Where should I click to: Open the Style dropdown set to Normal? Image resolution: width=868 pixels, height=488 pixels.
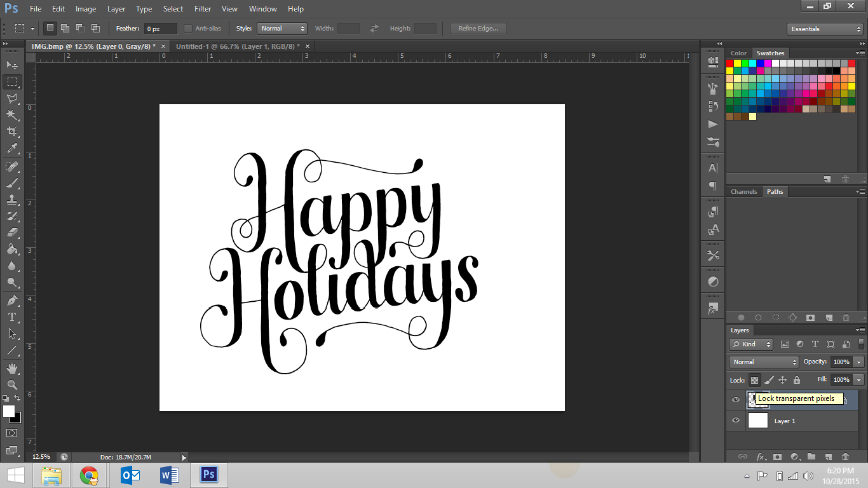click(282, 29)
